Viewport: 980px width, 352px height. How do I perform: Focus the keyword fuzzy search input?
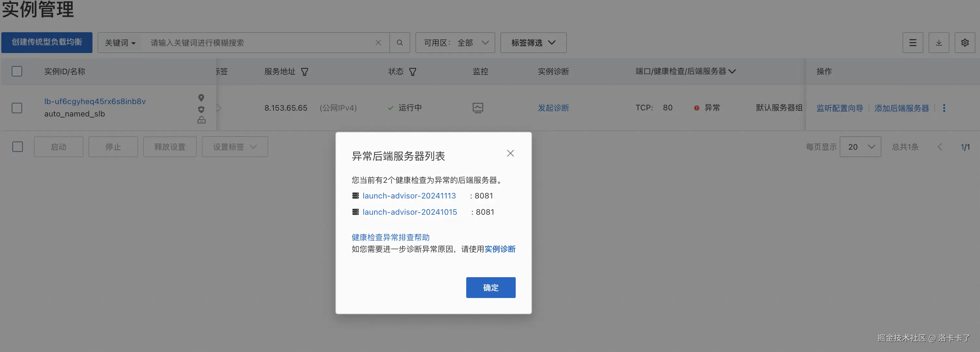click(x=259, y=43)
